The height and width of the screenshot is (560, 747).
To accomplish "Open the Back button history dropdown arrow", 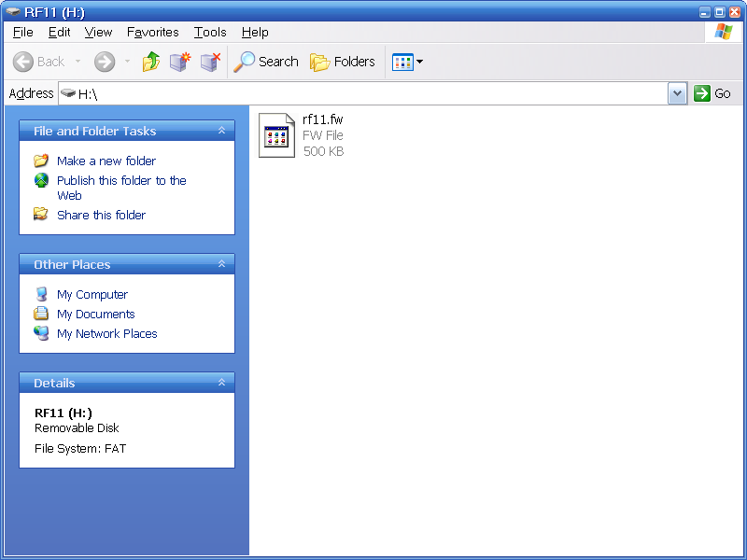I will coord(78,62).
